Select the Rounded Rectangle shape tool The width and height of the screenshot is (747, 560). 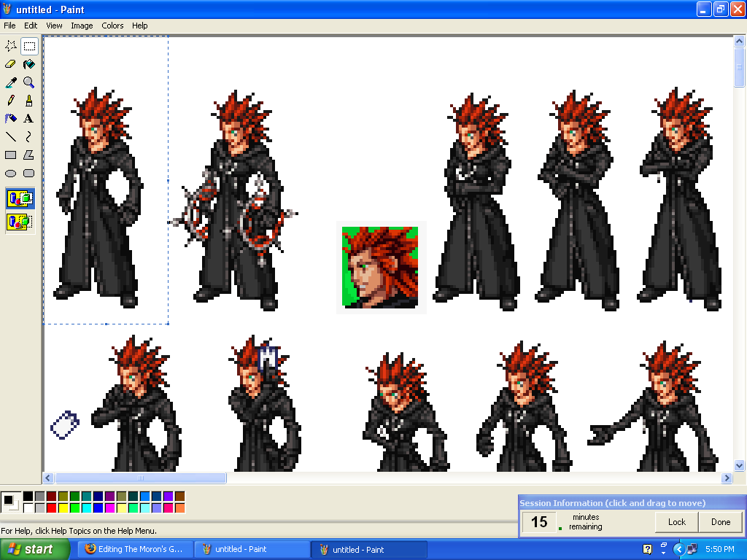click(x=29, y=173)
